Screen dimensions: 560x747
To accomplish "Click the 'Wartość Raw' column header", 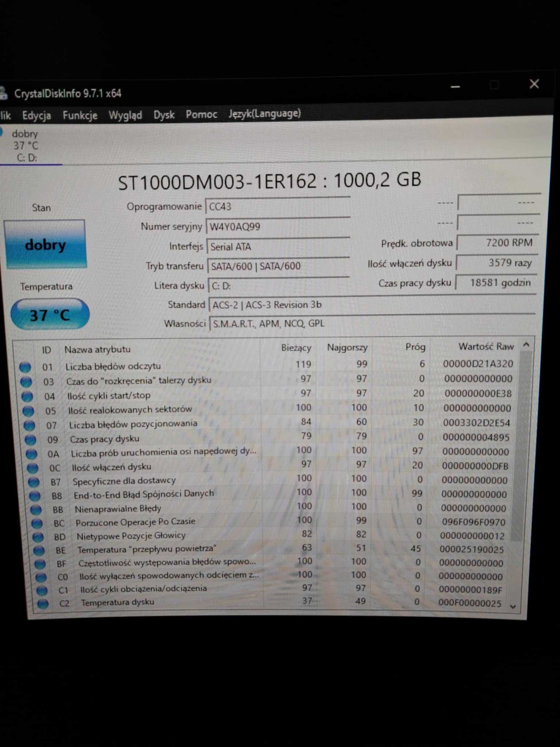I will pos(486,347).
